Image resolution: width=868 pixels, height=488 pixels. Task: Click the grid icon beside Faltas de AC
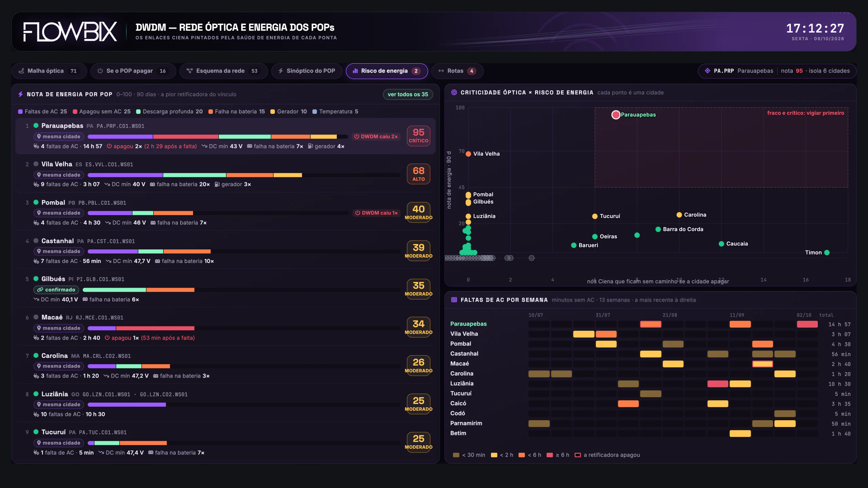click(454, 300)
